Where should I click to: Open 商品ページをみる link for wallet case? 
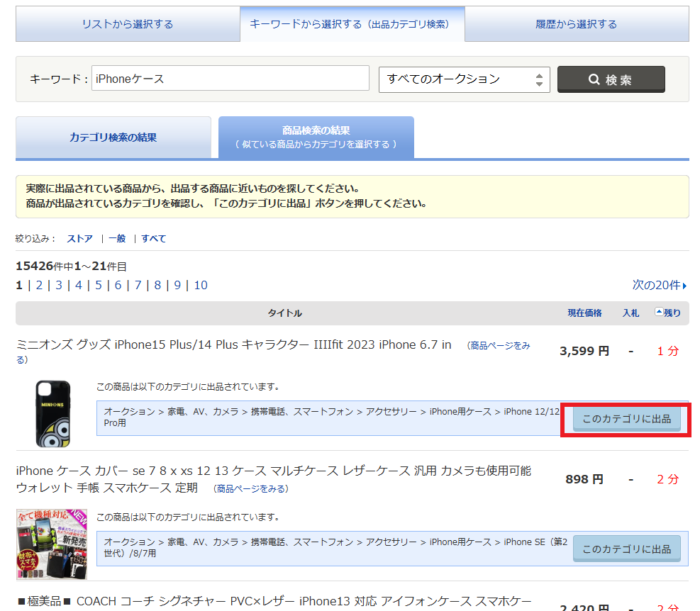pos(252,488)
